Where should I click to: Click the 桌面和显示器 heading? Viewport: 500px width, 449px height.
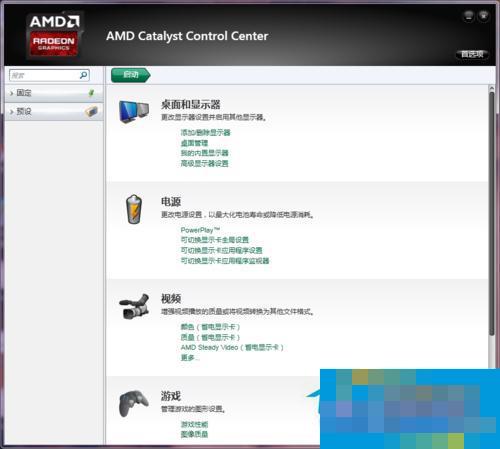[191, 105]
